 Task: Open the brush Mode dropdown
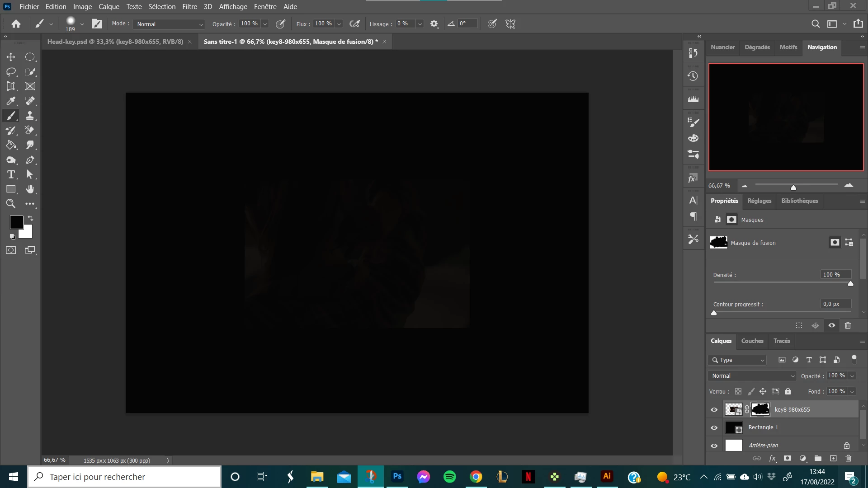pyautogui.click(x=169, y=24)
